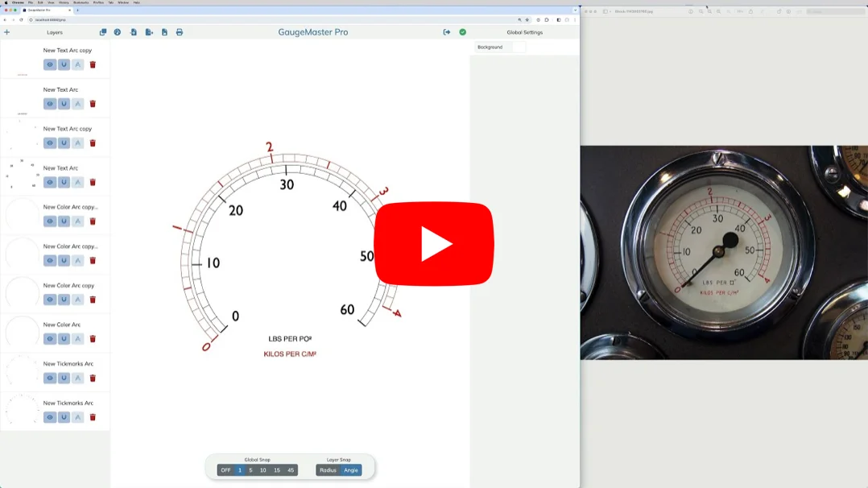Click the Layers panel heading
This screenshot has height=488, width=868.
pos(55,32)
